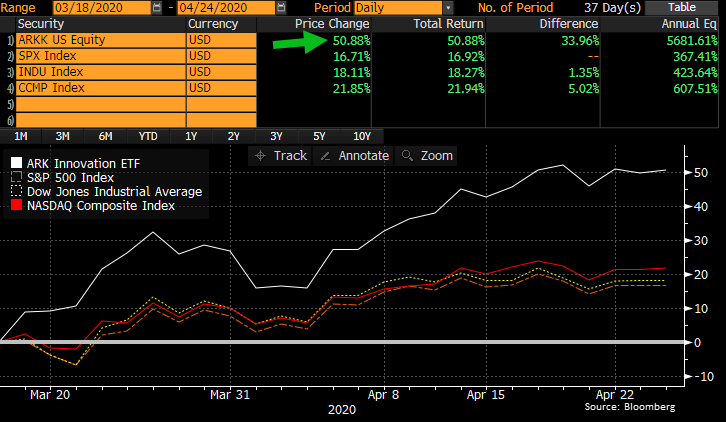
Task: Click the ARKK US Equity security field
Action: pos(100,40)
